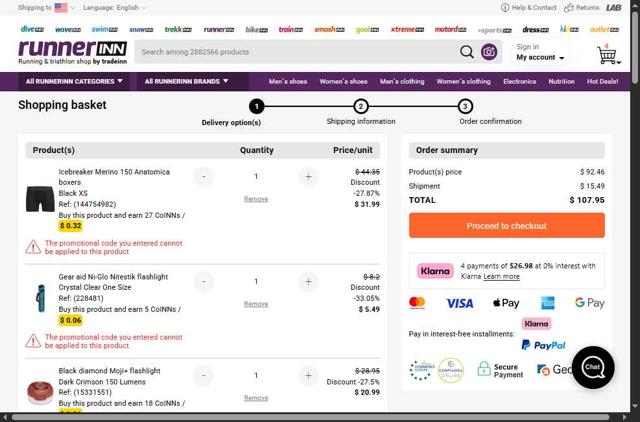Click the Proceed to checkout button

[507, 225]
